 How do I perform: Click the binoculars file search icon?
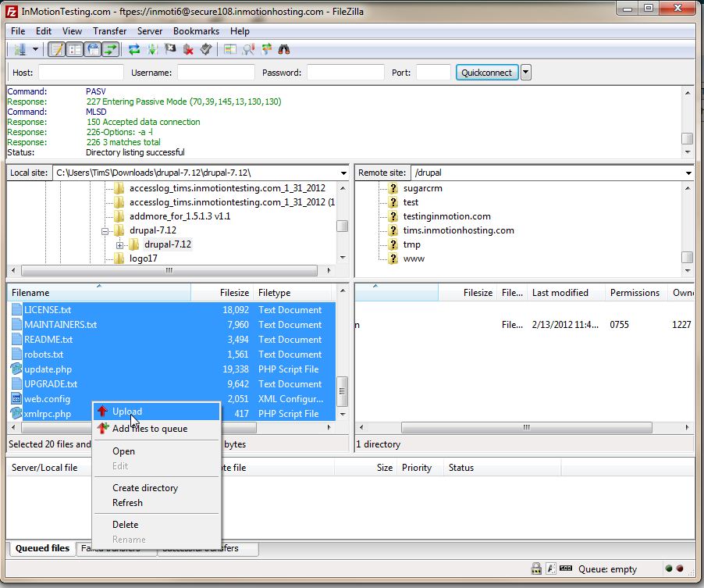coord(285,49)
